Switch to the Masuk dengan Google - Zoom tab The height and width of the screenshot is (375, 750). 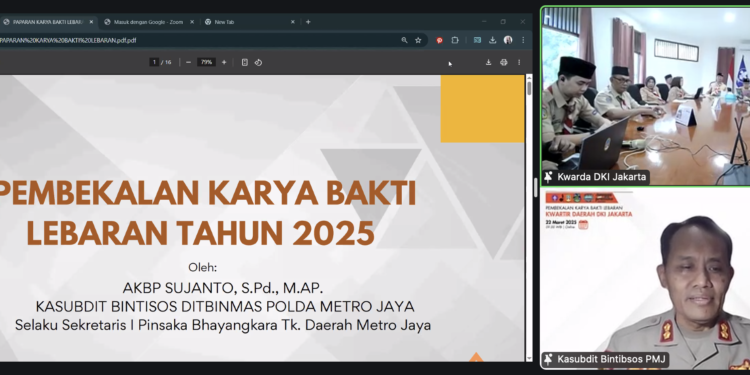click(148, 22)
